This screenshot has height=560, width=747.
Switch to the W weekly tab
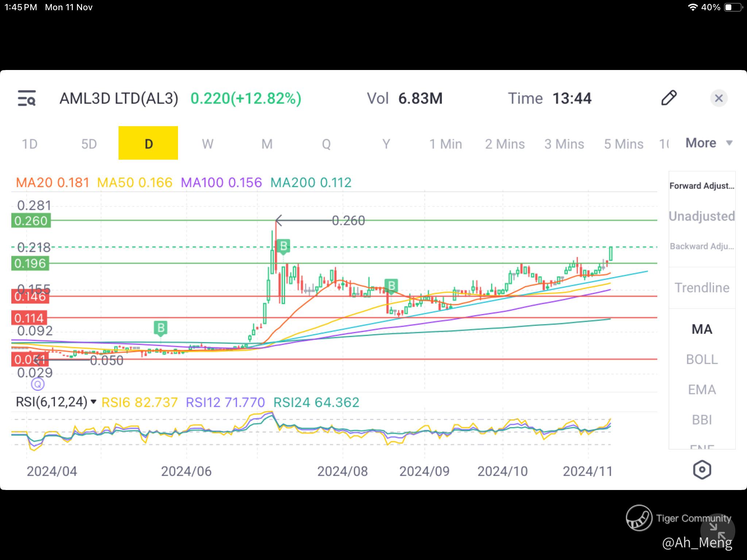coord(208,144)
